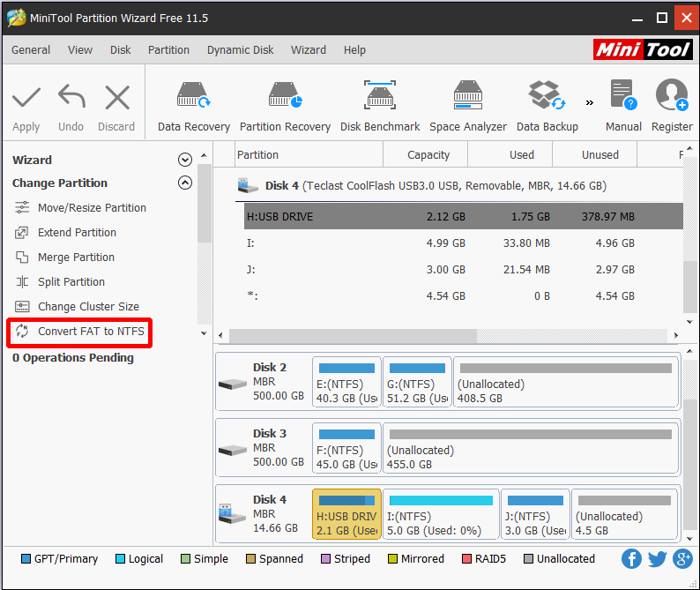
Task: Select I:(NTFS) 5.0 GB block
Action: pyautogui.click(x=441, y=514)
